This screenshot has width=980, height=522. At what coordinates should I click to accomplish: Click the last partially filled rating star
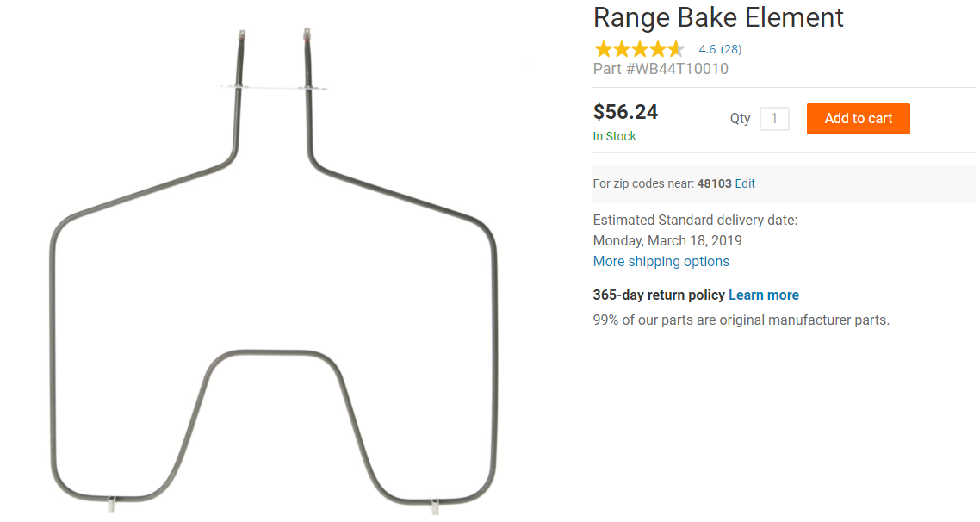click(x=676, y=49)
